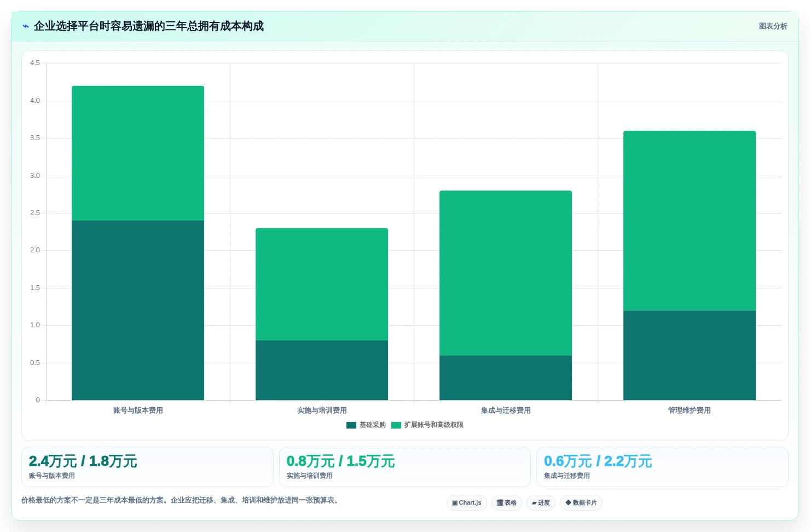This screenshot has height=532, width=810.
Task: Click the chart title 企业选择平台时容易遗漏的三年总拥有成本构成
Action: tap(149, 26)
